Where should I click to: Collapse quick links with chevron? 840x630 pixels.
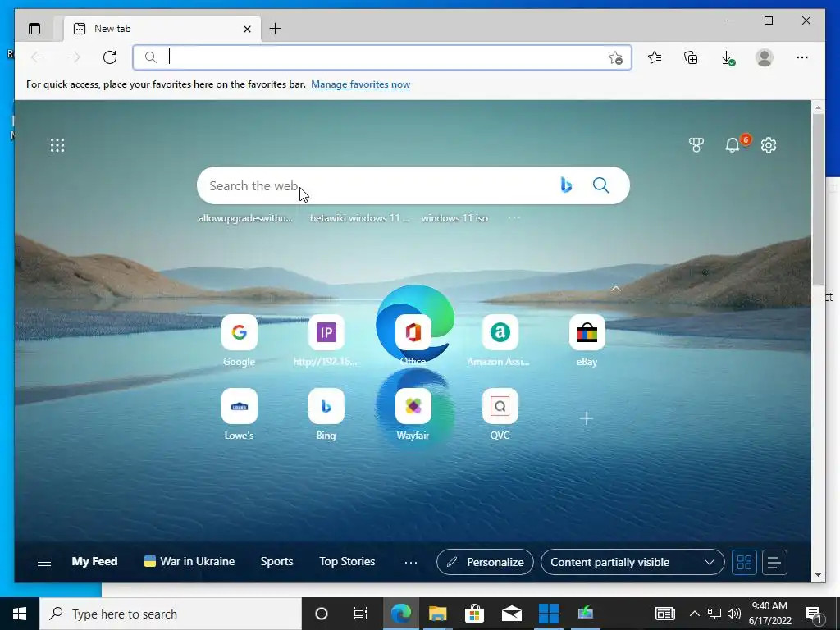click(x=616, y=289)
